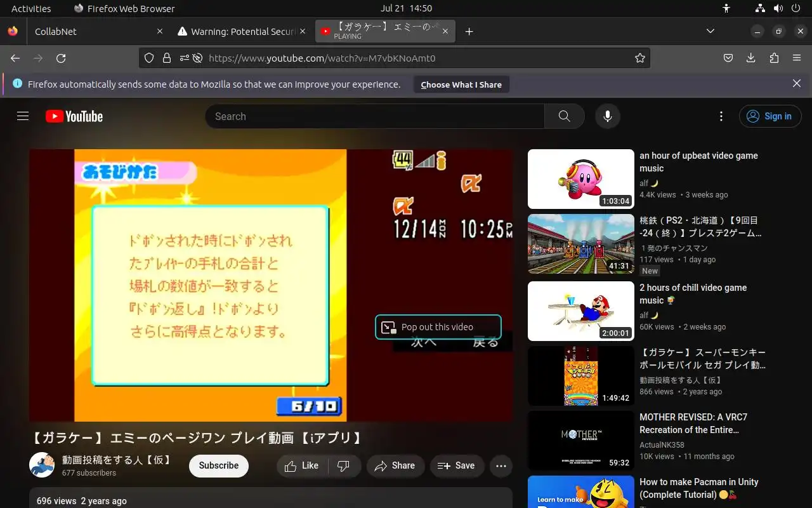
Task: Share this video
Action: pos(395,466)
